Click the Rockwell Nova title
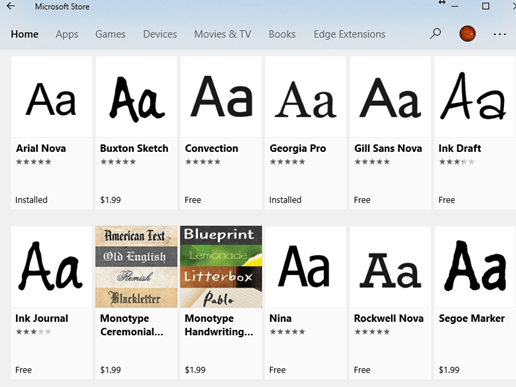This screenshot has width=516, height=387. click(389, 318)
